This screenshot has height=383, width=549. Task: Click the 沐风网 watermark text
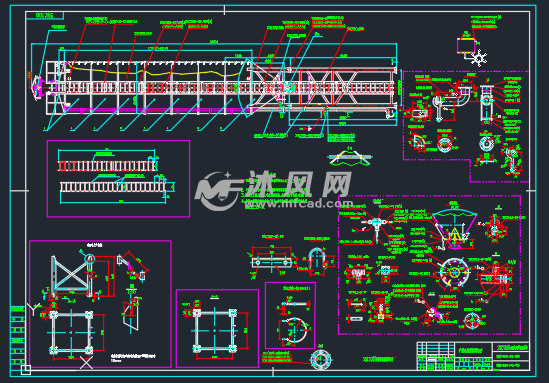(299, 184)
